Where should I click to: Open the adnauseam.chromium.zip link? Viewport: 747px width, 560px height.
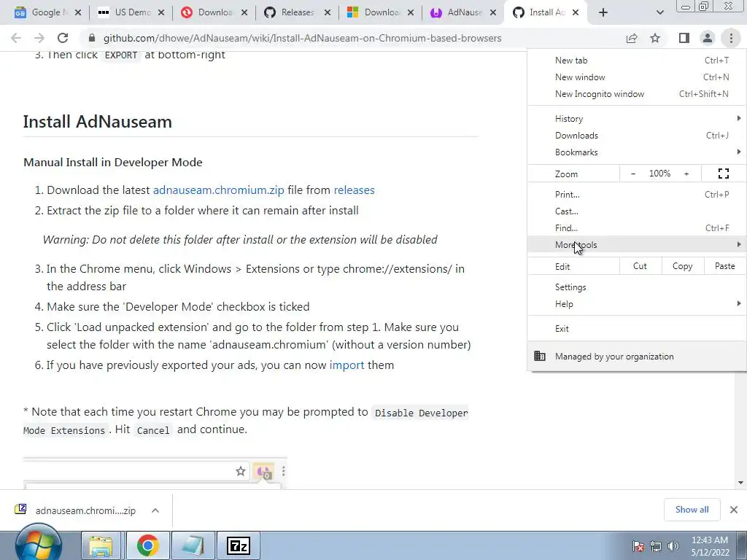click(218, 190)
